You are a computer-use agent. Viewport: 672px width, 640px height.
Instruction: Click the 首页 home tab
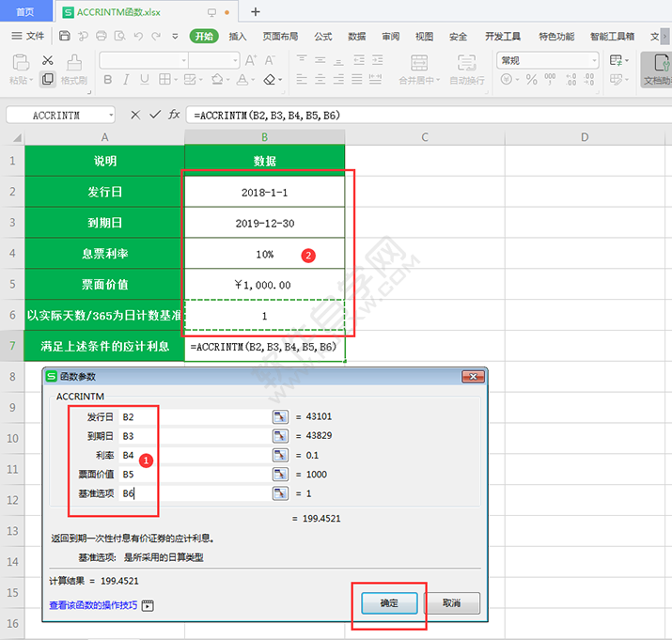pyautogui.click(x=25, y=11)
